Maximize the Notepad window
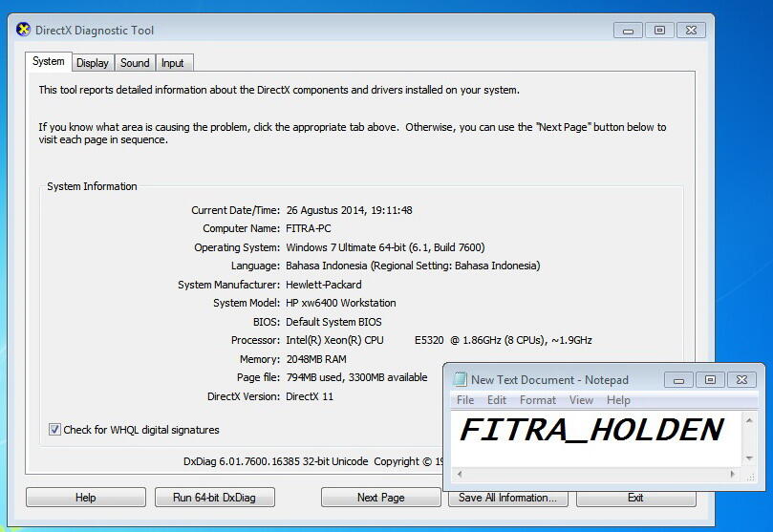 pyautogui.click(x=710, y=380)
